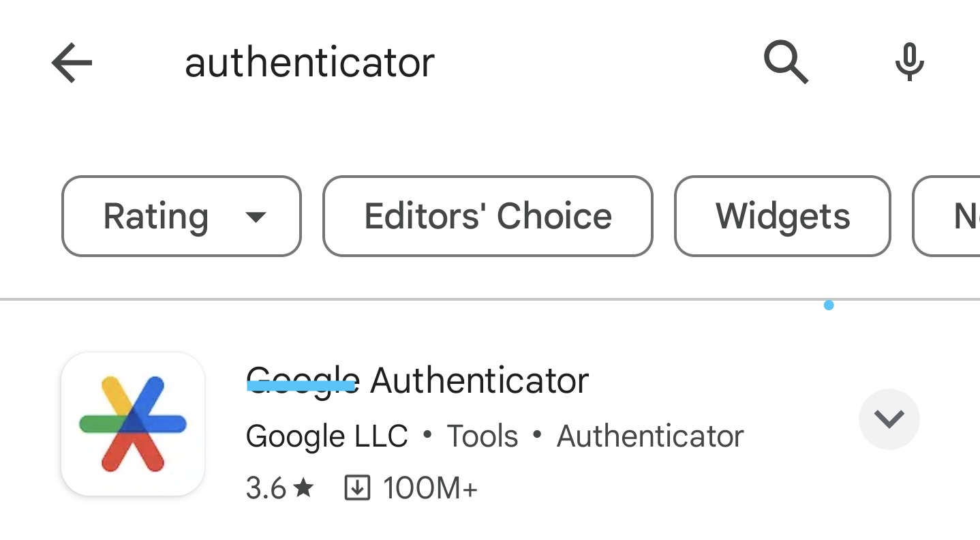Click the magnifying glass search icon
This screenshot has height=540, width=980.
tap(786, 63)
